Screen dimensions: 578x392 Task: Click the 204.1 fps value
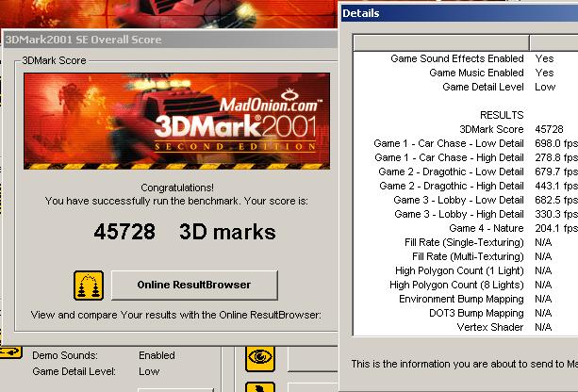coord(556,228)
